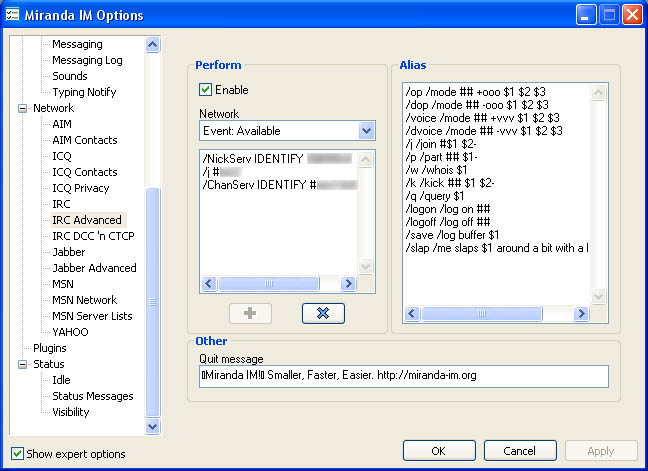This screenshot has height=471, width=648.
Task: Open the Plugins options page
Action: (50, 348)
